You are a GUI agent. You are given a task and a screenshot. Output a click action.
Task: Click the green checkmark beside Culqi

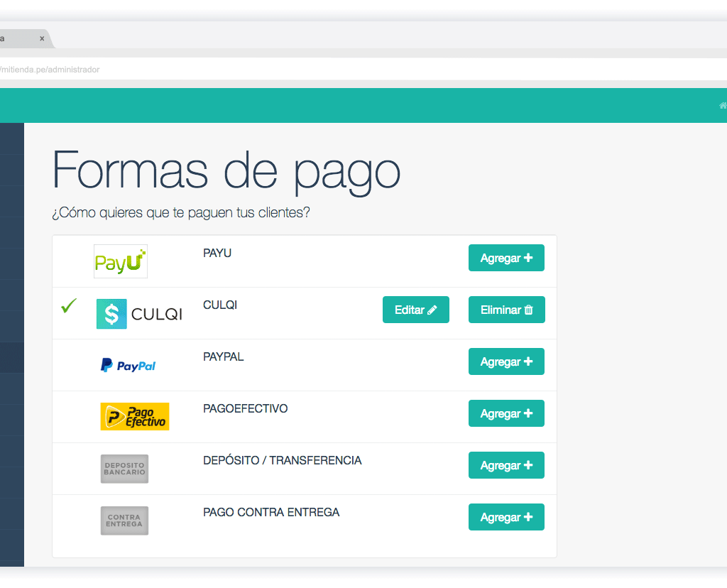click(69, 305)
